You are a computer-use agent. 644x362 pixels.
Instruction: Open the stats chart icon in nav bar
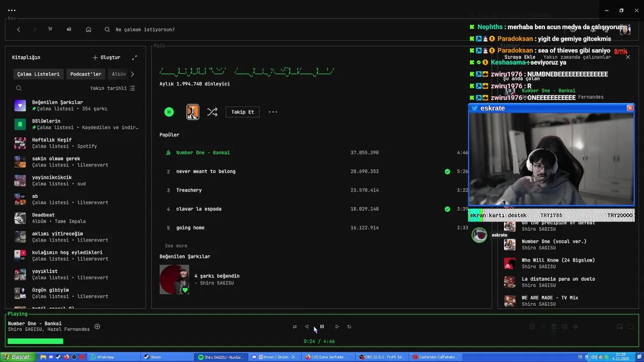pyautogui.click(x=69, y=29)
